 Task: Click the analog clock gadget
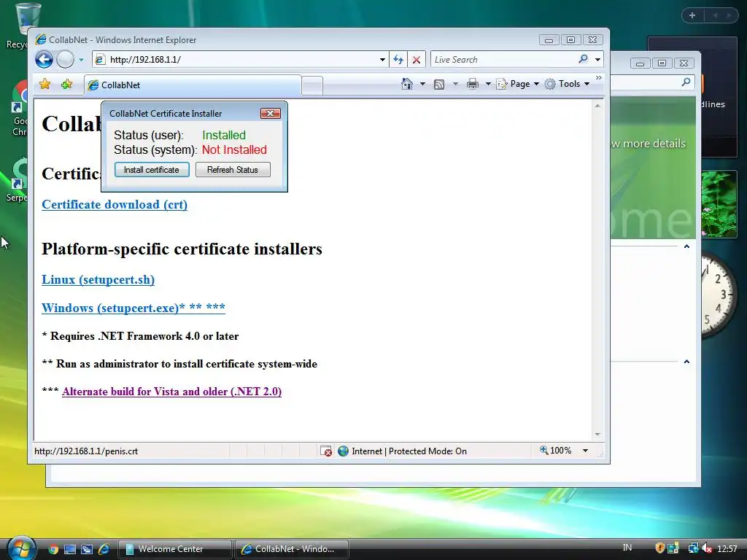pyautogui.click(x=719, y=295)
